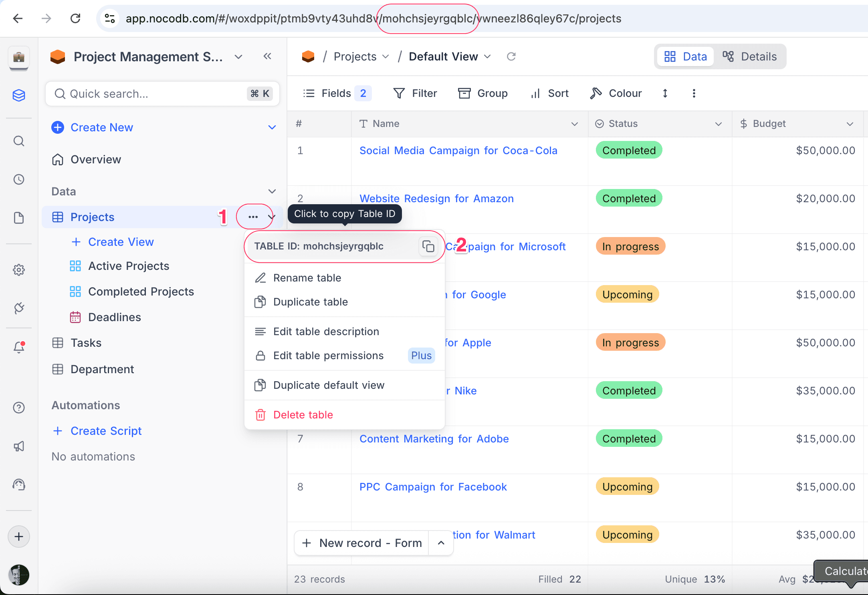This screenshot has width=868, height=595.
Task: Click the settings gear in left rail
Action: (x=19, y=270)
